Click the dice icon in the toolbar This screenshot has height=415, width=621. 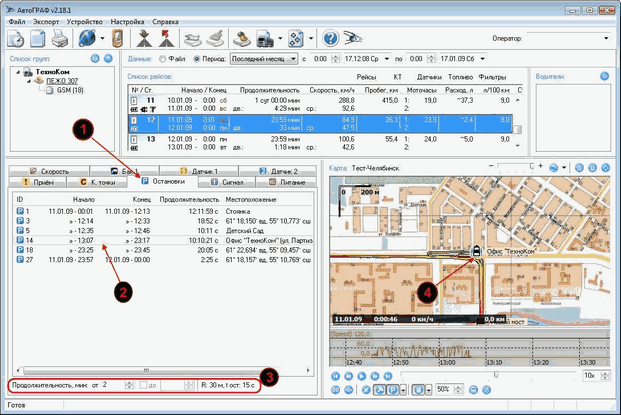[x=298, y=38]
